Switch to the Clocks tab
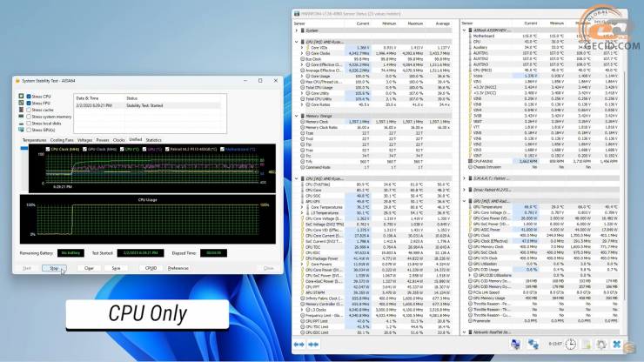 [x=118, y=140]
